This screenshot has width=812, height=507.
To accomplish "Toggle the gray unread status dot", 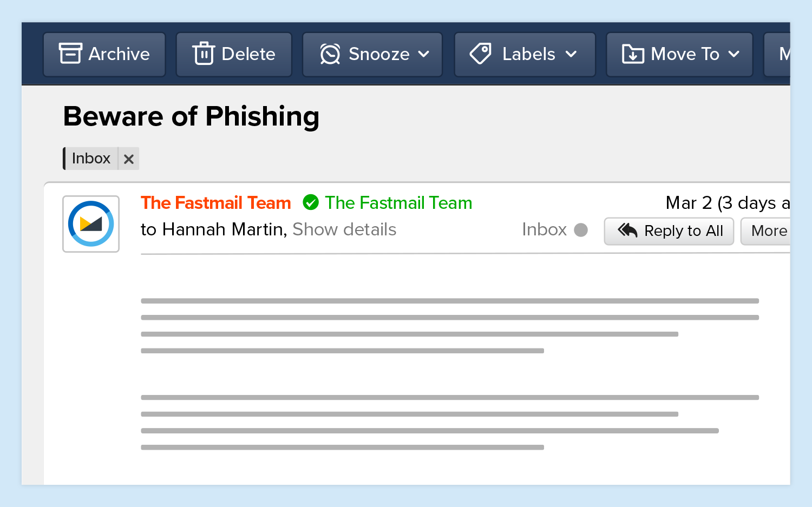I will (581, 230).
